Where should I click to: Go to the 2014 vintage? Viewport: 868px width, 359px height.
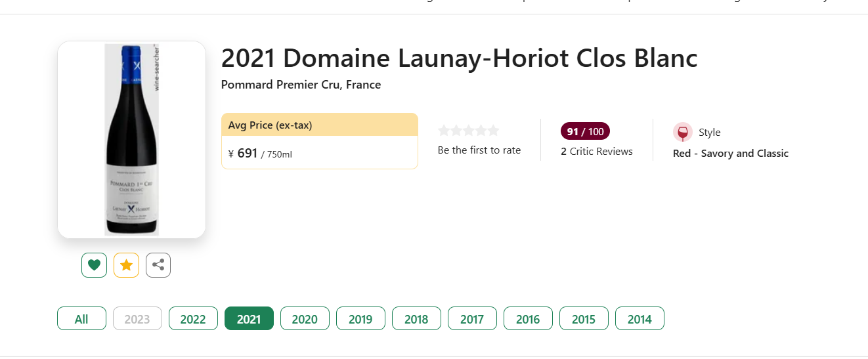640,319
